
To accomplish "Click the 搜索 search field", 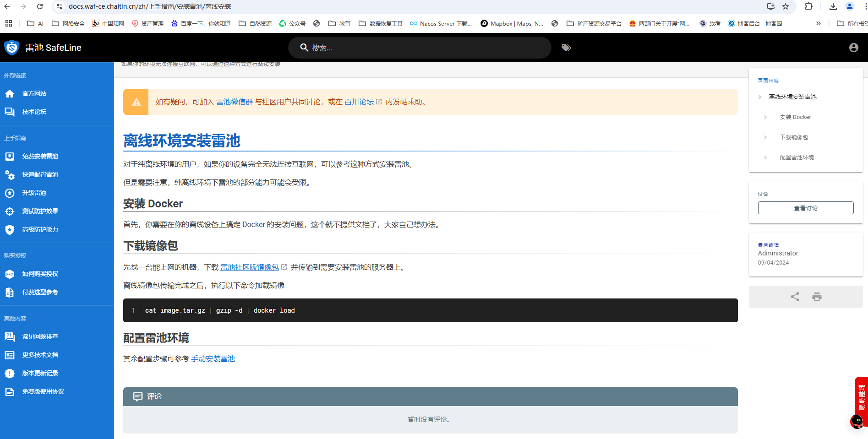I will [x=420, y=48].
